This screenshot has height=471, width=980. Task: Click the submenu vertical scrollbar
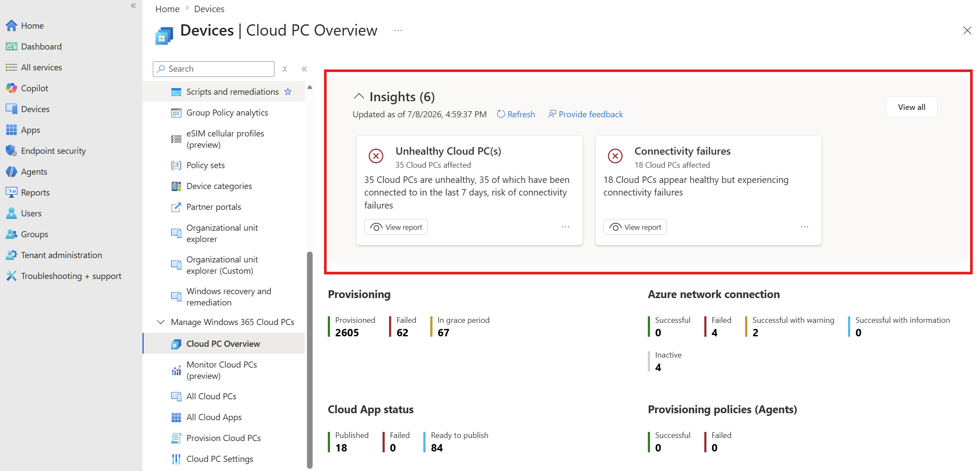310,360
